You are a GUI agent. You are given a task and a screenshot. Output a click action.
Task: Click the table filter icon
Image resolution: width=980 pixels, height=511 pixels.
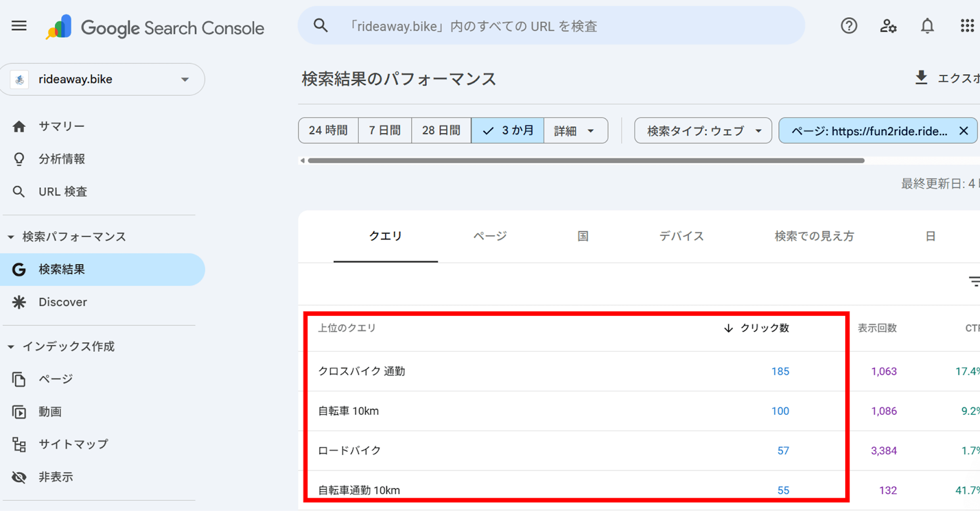pyautogui.click(x=974, y=281)
